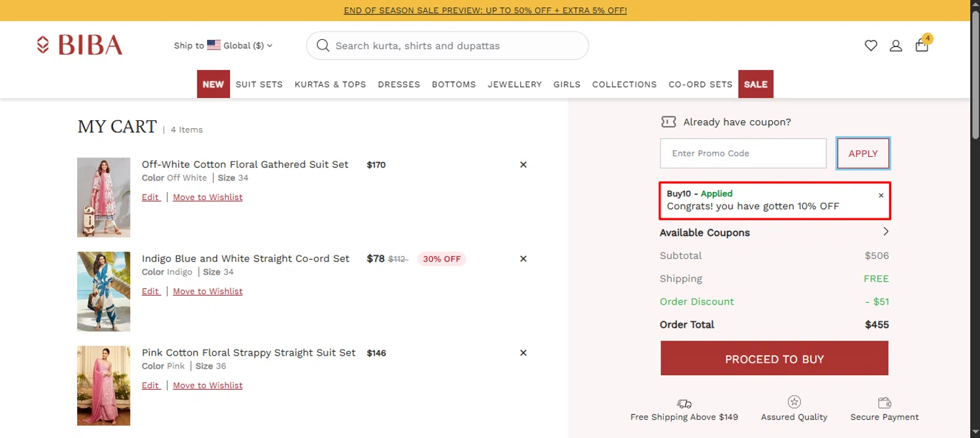The width and height of the screenshot is (980, 438).
Task: Open the CO-ORD SETS menu
Action: 700,84
